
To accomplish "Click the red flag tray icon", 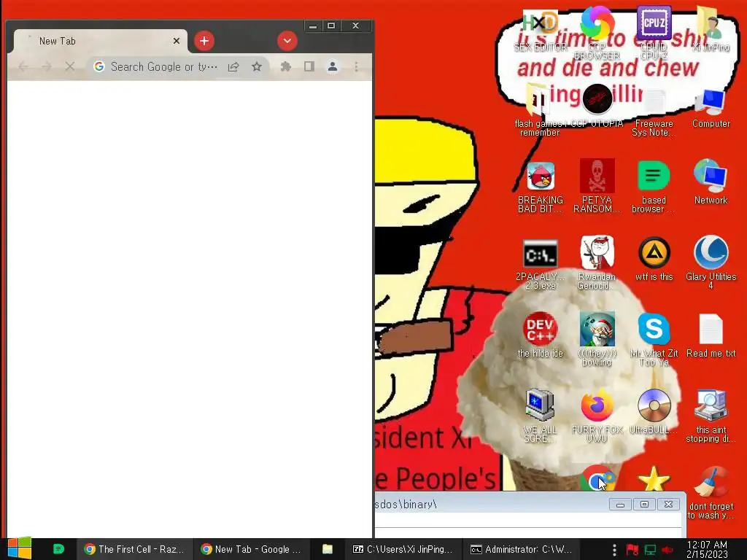I will click(632, 550).
